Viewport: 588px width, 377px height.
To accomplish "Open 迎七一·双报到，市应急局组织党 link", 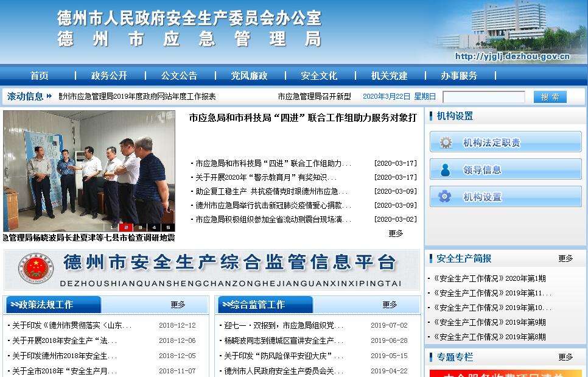I will coord(284,326).
